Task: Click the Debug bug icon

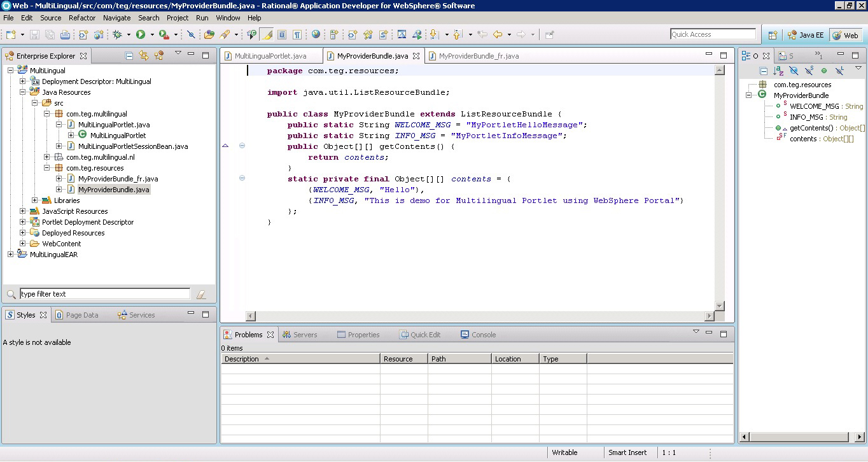Action: pos(118,34)
